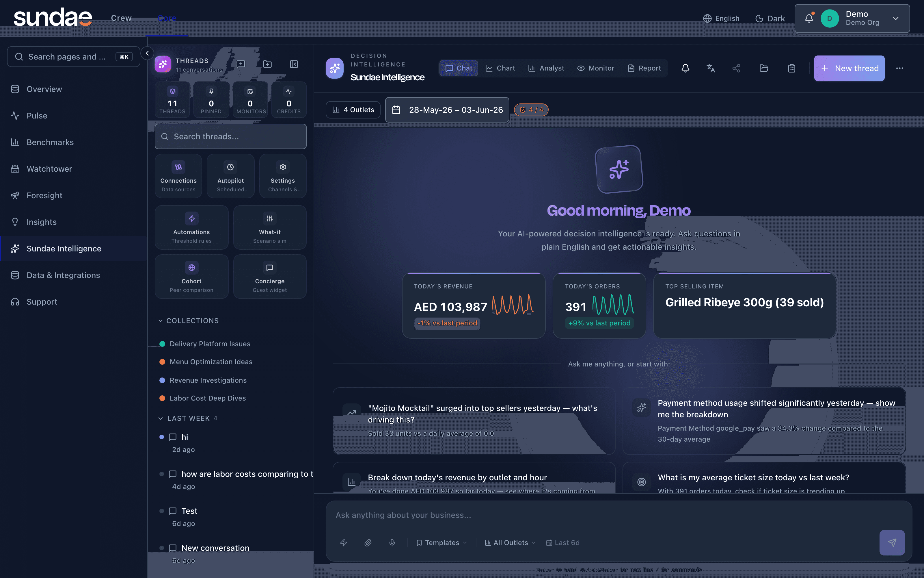Select the average ticket size suggestion

[x=764, y=478]
